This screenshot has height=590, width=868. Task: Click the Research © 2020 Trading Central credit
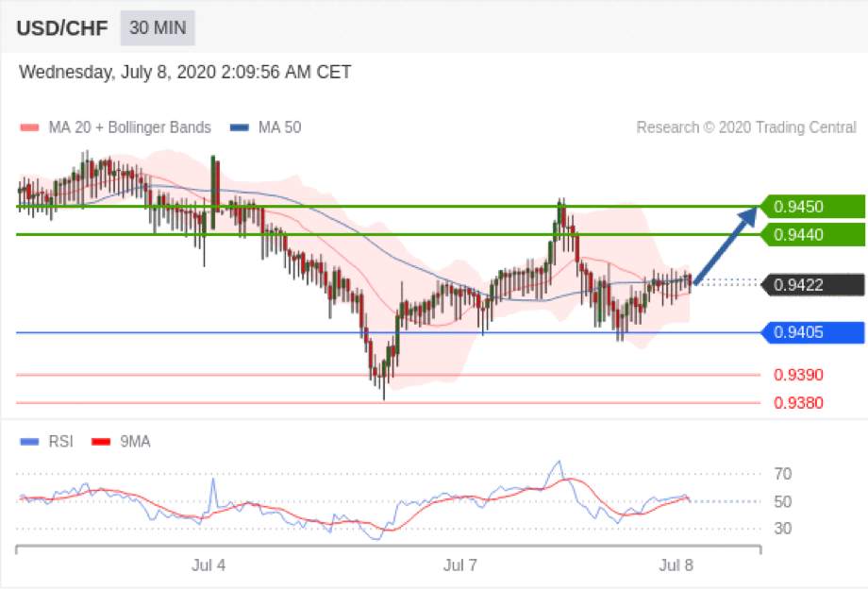746,127
